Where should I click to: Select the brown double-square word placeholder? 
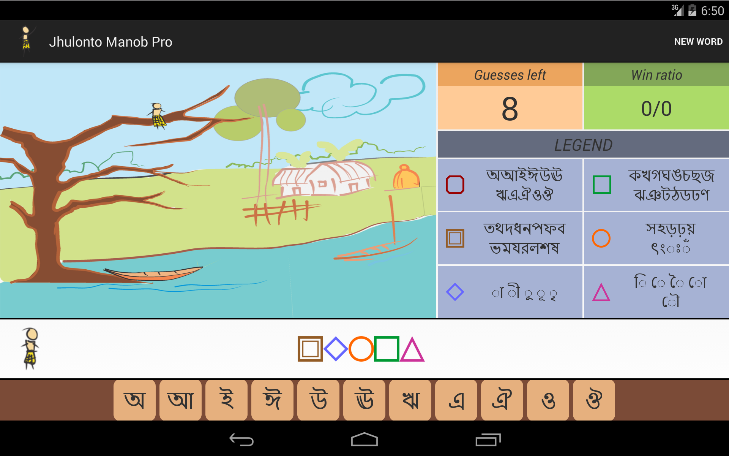pyautogui.click(x=310, y=349)
